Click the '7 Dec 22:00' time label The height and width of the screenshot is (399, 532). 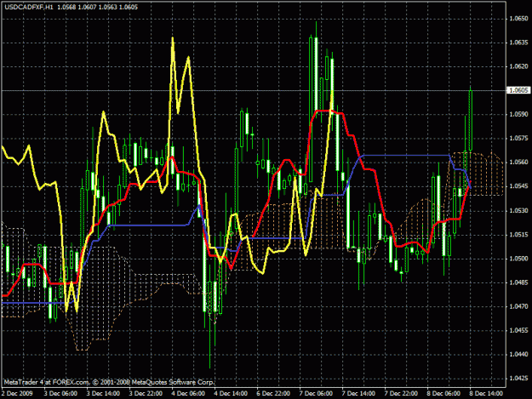[401, 394]
